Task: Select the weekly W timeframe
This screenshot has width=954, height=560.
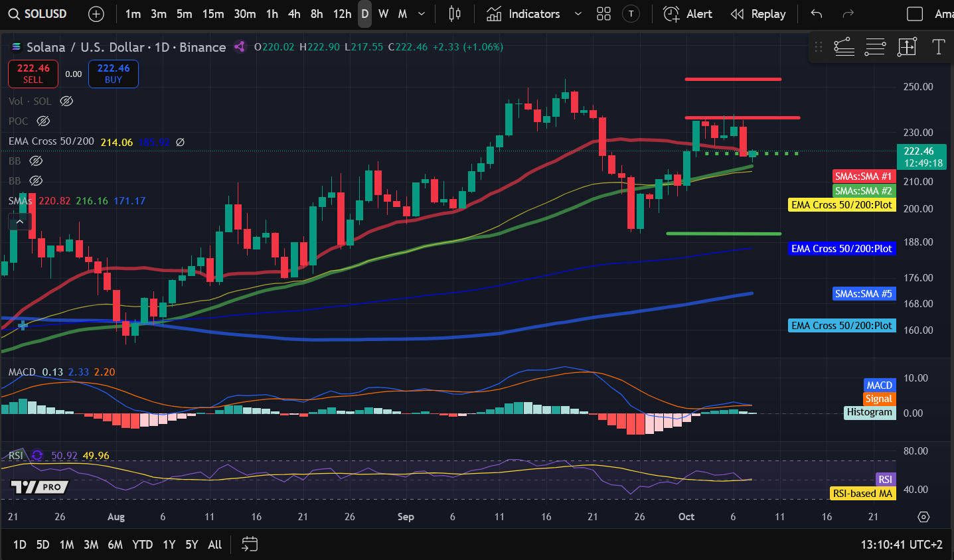Action: point(383,14)
